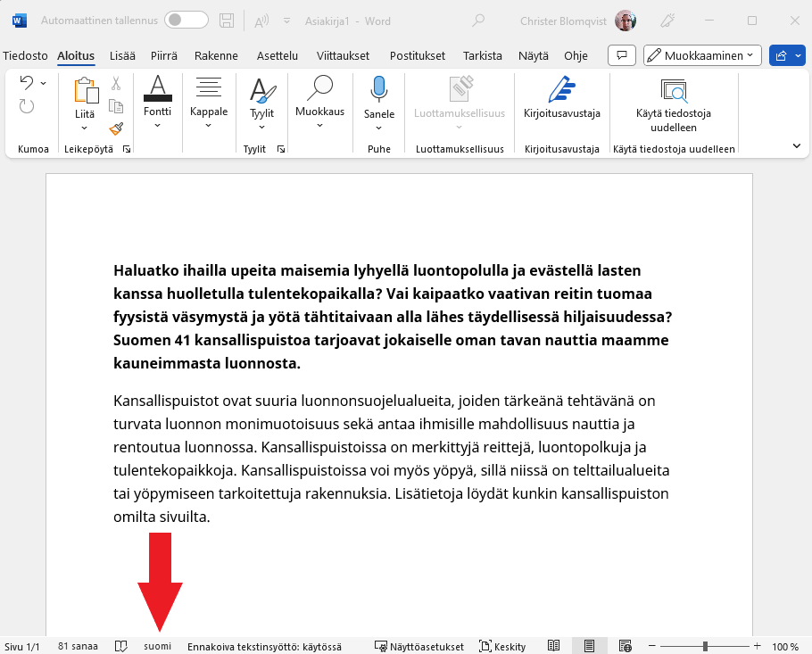Open the comments speech bubble button
Screen dimensions: 812x654
[621, 55]
